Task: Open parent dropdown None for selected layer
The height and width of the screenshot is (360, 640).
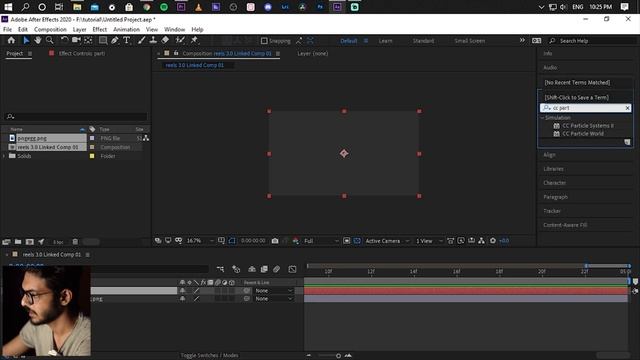Action: 273,291
